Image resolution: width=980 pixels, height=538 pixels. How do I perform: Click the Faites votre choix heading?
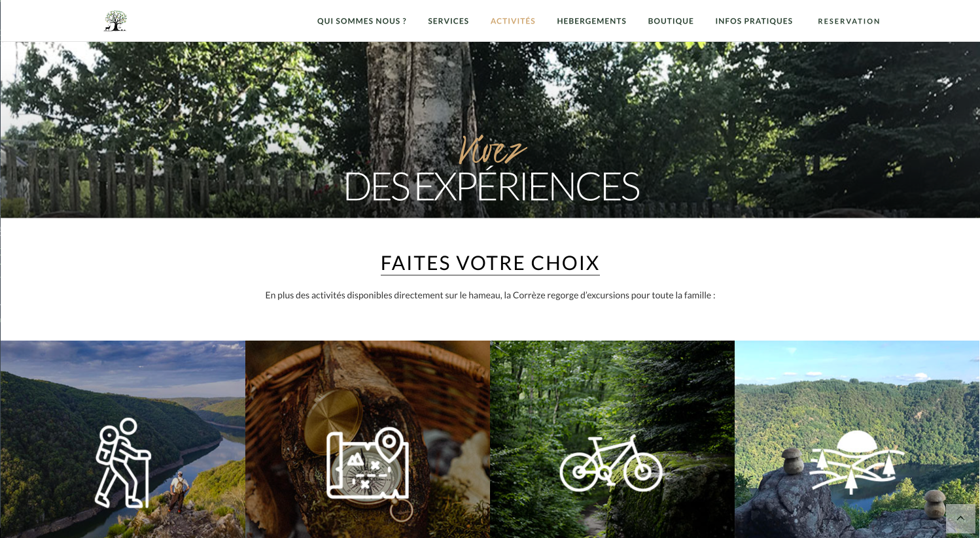tap(490, 263)
